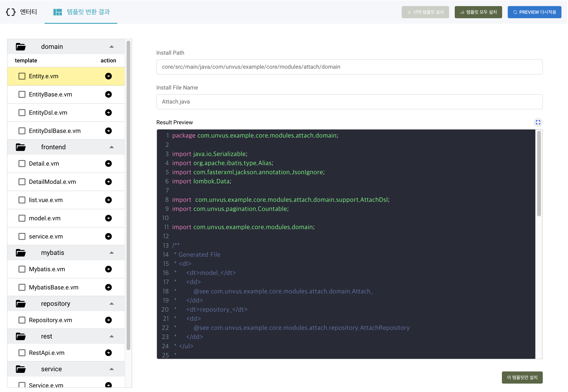568x392 pixels.
Task: Click the fullscreen icon above Result Preview
Action: [538, 122]
